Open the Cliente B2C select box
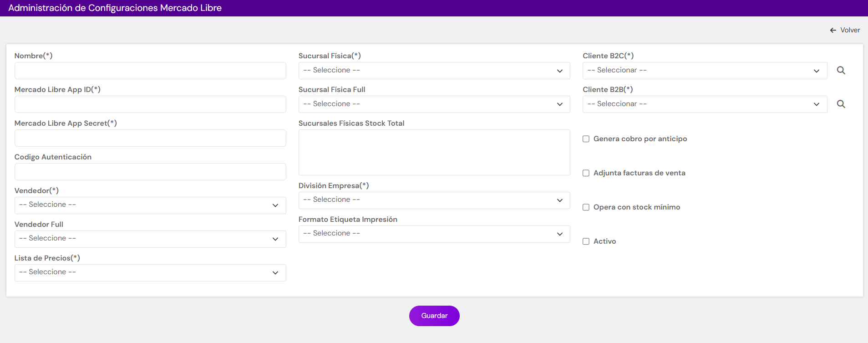Viewport: 868px width, 343px height. [x=705, y=71]
